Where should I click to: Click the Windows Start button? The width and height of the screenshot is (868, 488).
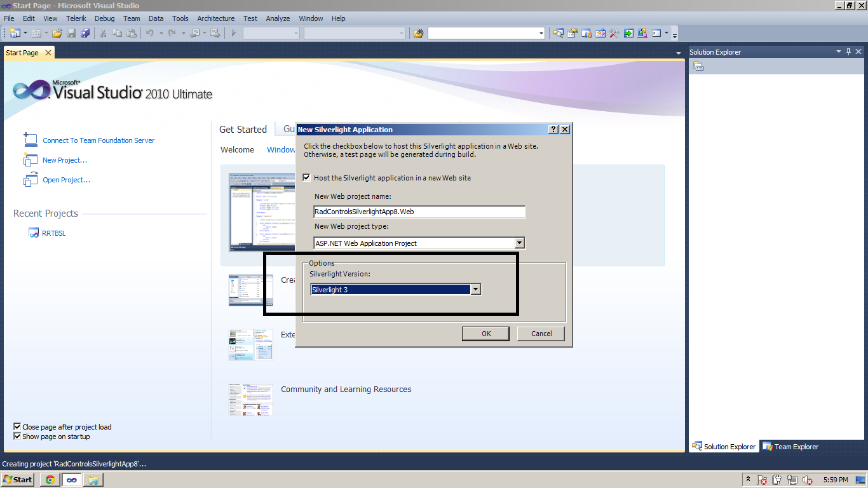tap(18, 480)
